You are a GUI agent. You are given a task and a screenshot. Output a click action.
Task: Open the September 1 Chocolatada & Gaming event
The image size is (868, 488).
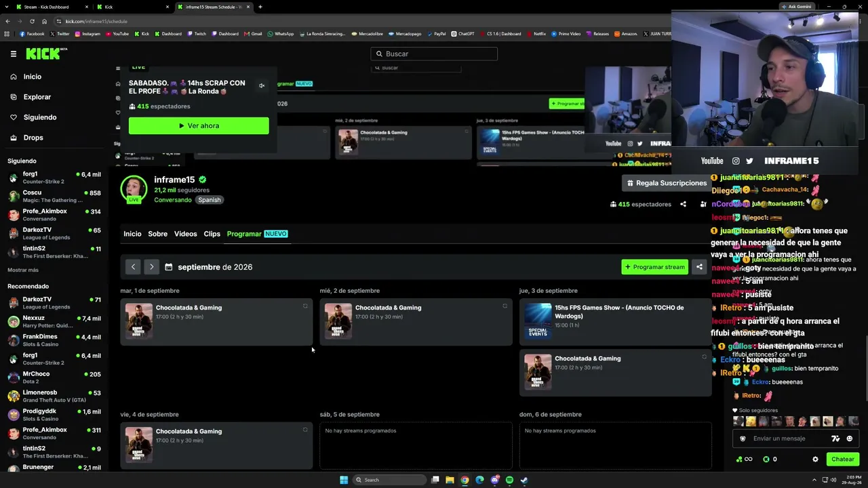pyautogui.click(x=216, y=321)
